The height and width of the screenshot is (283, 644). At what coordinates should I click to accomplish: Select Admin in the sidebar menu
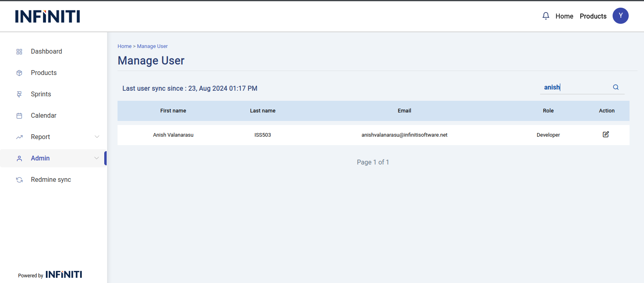[x=40, y=158]
